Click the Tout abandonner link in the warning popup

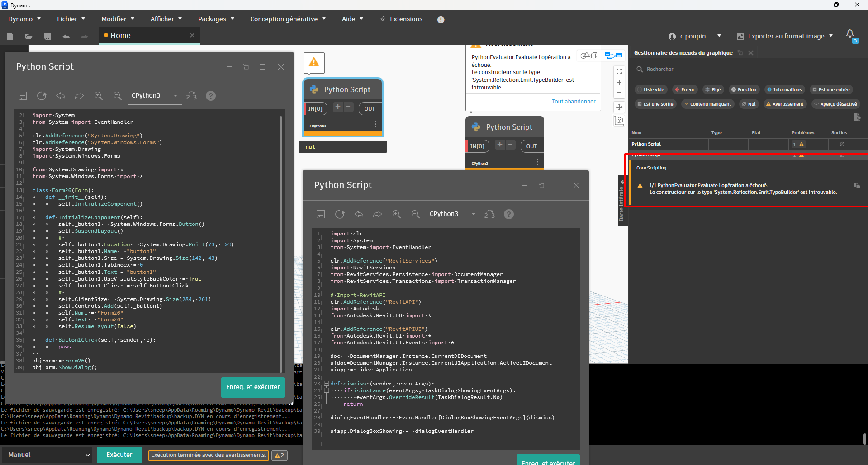[x=573, y=101]
